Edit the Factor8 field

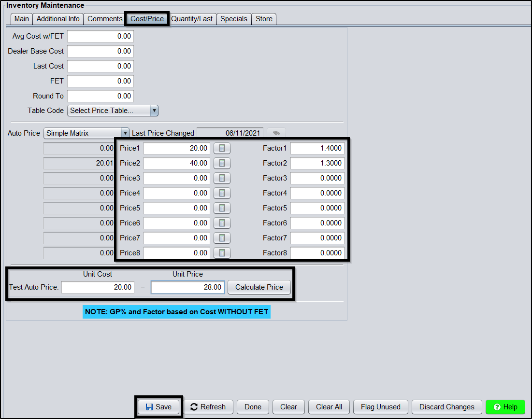pos(317,252)
